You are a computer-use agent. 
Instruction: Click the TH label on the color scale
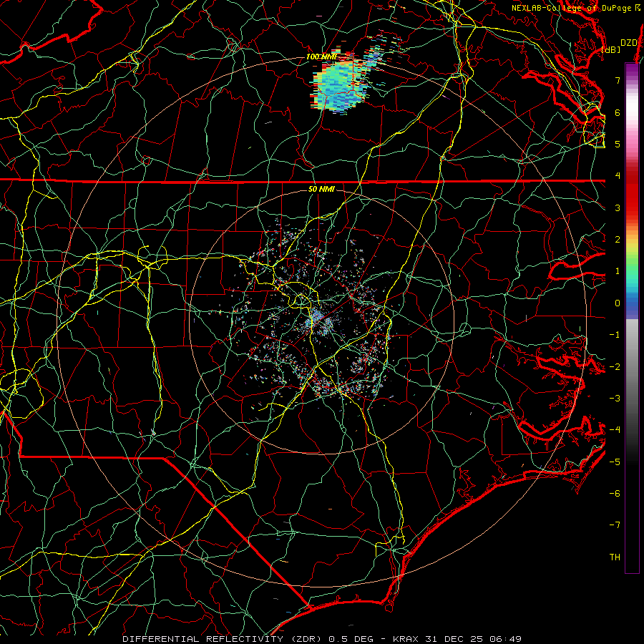615,557
